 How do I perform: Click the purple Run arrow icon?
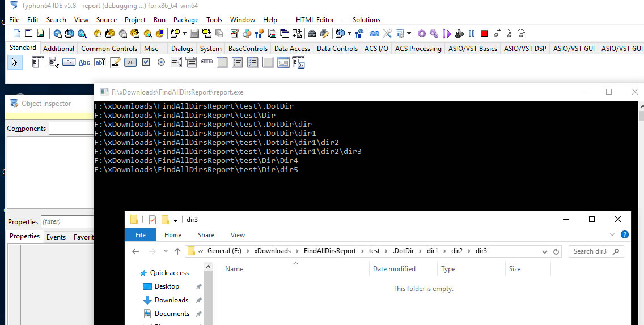447,33
